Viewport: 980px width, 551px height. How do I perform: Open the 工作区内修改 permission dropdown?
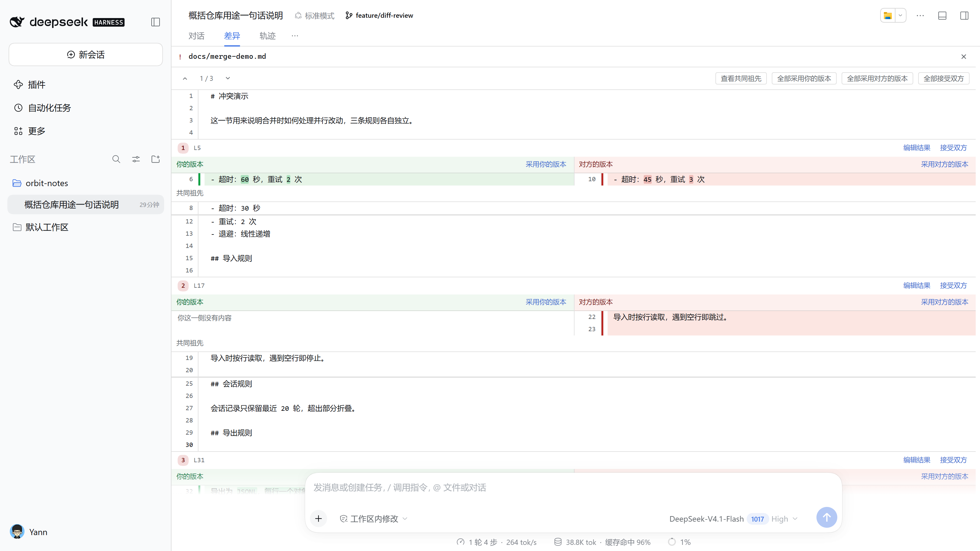pyautogui.click(x=373, y=519)
